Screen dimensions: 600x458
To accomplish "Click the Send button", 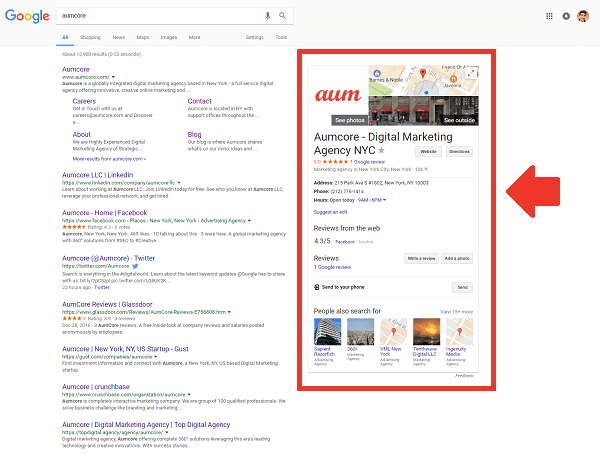I will coord(462,287).
